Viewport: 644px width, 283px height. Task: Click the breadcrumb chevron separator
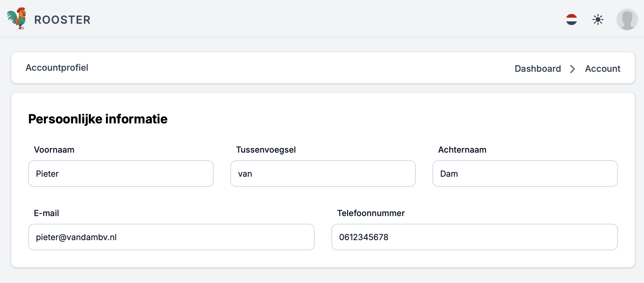[573, 69]
